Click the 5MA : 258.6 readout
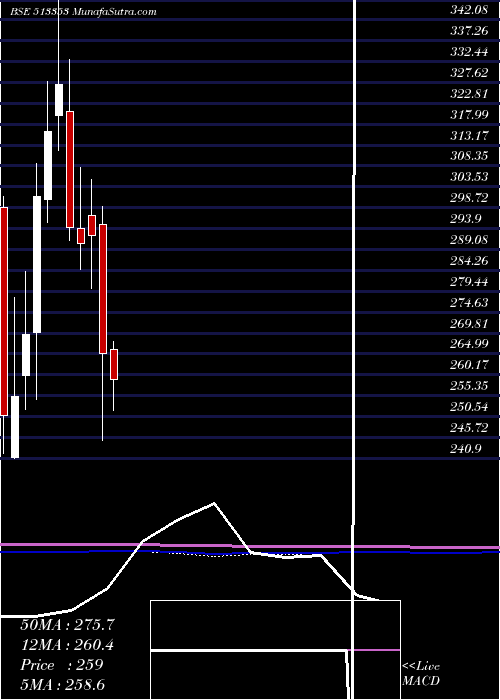Screen dimensions: 500x700 click(62, 684)
